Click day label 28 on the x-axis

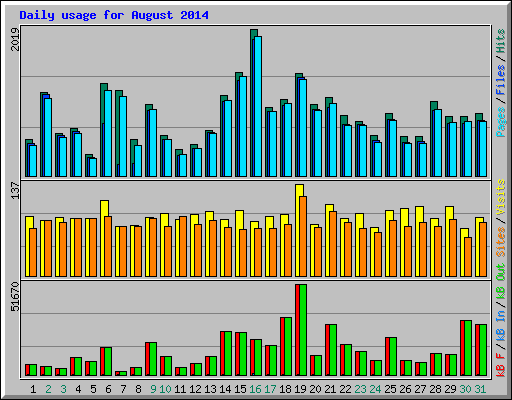click(x=435, y=389)
